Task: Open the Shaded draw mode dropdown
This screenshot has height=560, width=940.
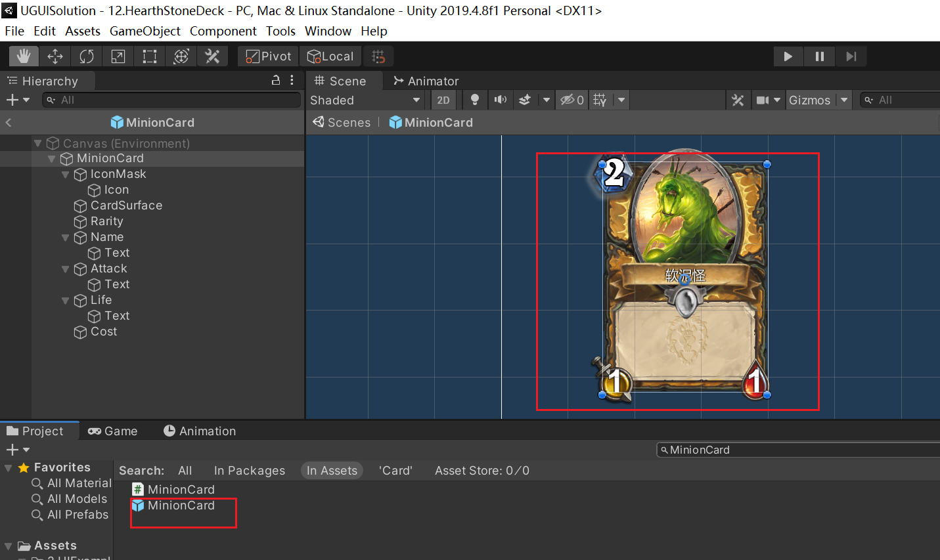Action: (x=365, y=100)
